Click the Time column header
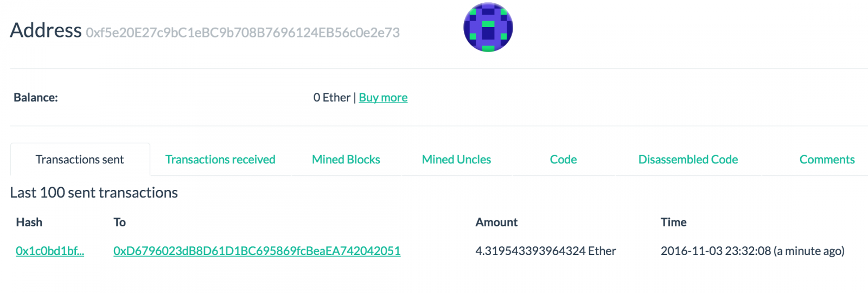Screen dimensions: 868x293 [x=673, y=222]
